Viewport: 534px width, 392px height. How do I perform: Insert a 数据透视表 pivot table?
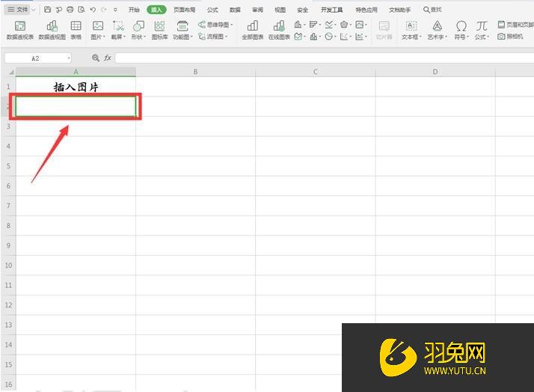click(x=20, y=30)
